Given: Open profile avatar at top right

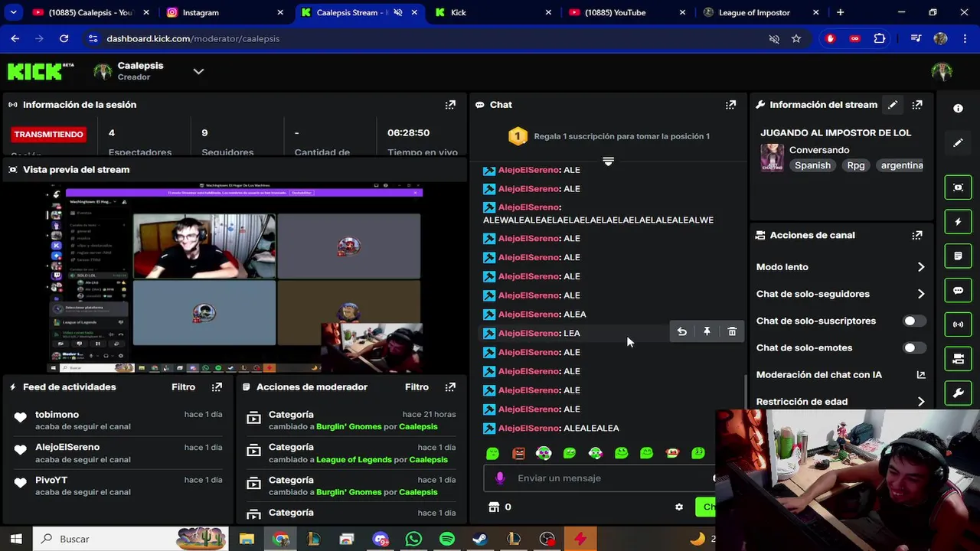Looking at the screenshot, I should tap(942, 72).
